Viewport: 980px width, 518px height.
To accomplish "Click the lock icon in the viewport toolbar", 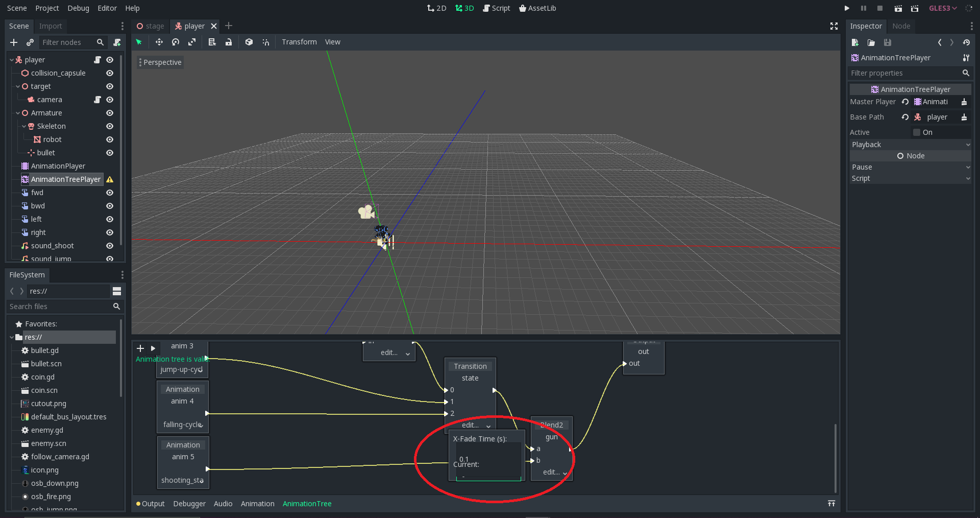I will click(x=229, y=42).
